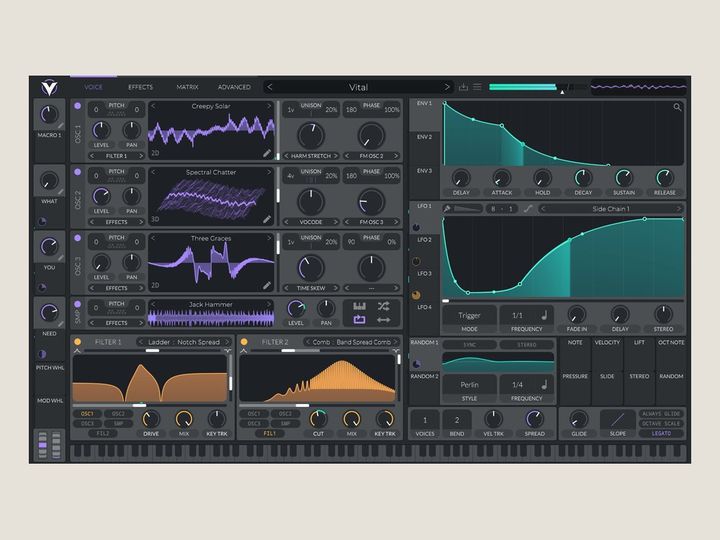Click the magnifier icon in the envelope display
The image size is (720, 540).
pos(677,107)
